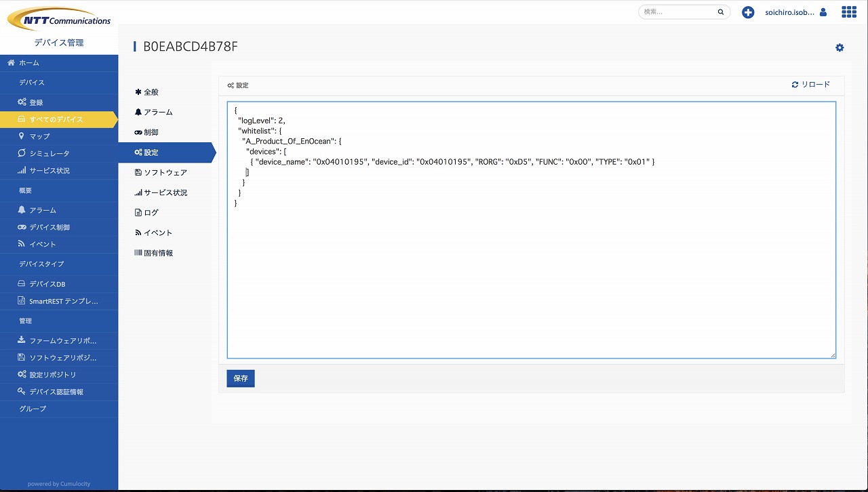Open Alarms (アラーム) in sidebar overview
The height and width of the screenshot is (492, 868).
[59, 210]
